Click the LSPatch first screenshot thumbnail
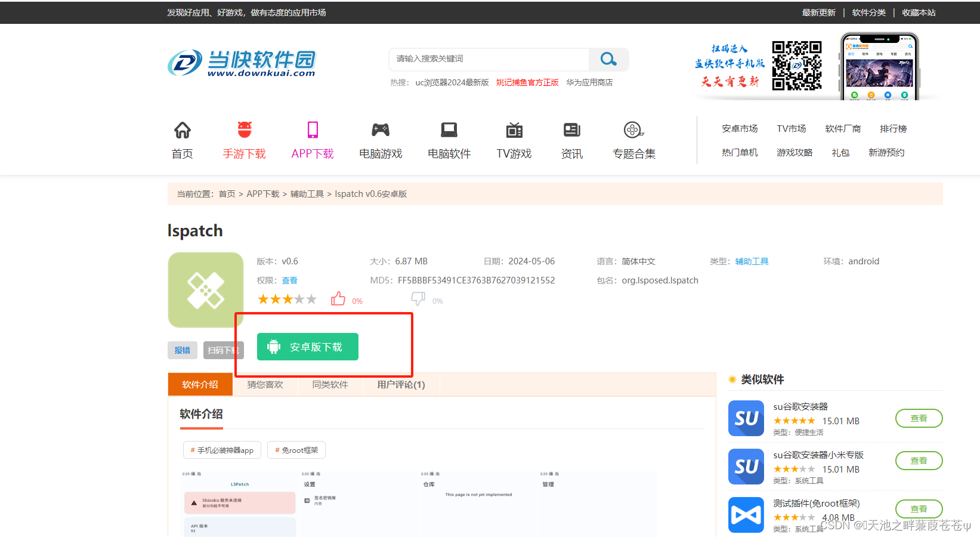Image resolution: width=980 pixels, height=537 pixels. pyautogui.click(x=240, y=504)
